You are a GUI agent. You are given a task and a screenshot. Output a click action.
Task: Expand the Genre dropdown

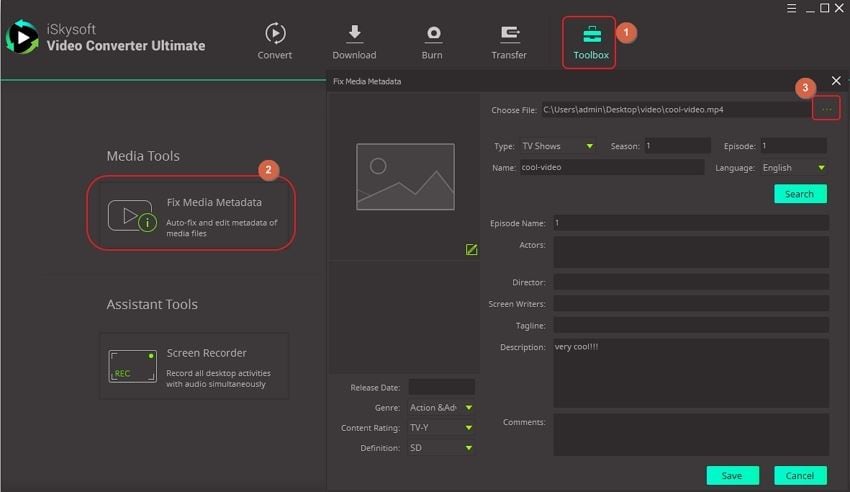click(441, 407)
